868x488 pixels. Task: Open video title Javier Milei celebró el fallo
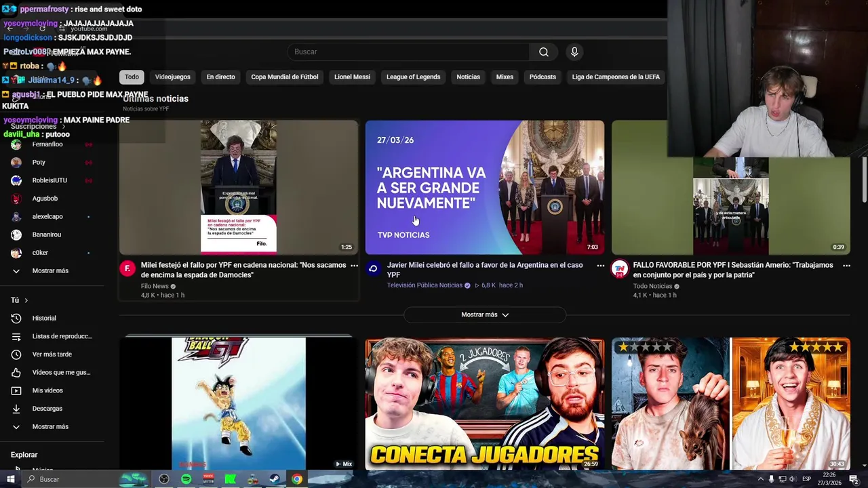point(485,270)
